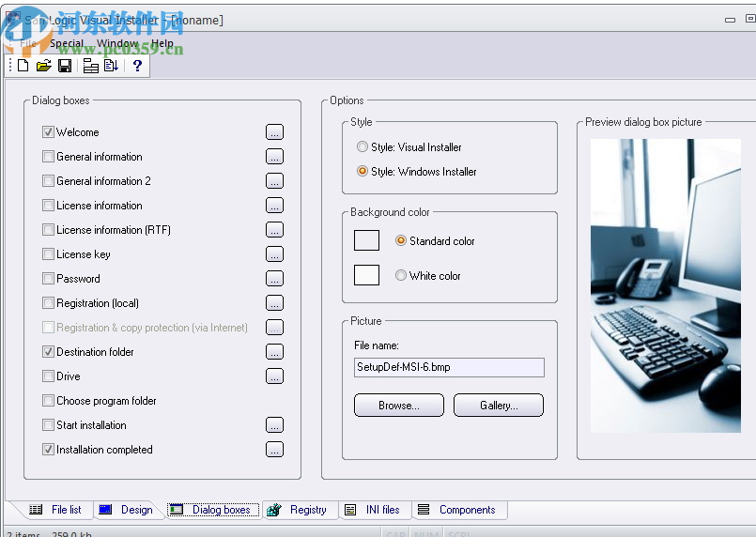Click the Browse... button
The image size is (756, 537).
click(x=399, y=405)
